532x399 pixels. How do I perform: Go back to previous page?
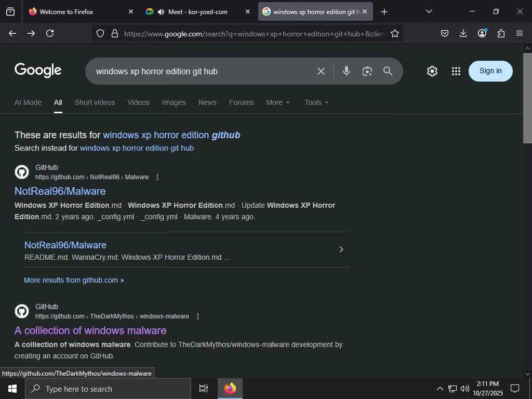pos(12,33)
